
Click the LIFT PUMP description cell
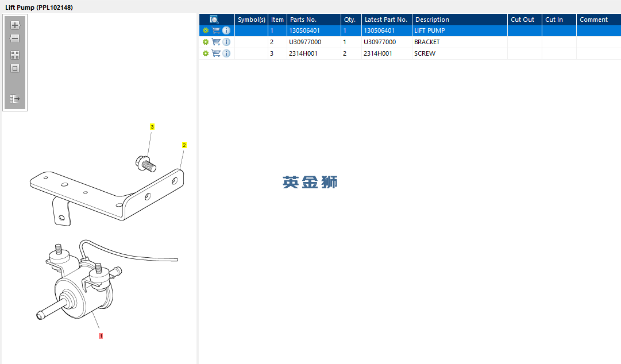[x=460, y=30]
